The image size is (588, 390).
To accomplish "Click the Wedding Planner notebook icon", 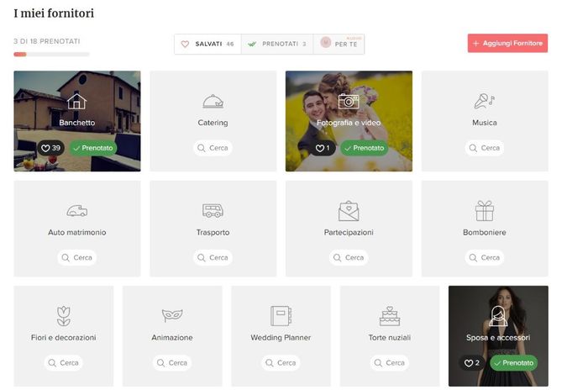I will (281, 316).
